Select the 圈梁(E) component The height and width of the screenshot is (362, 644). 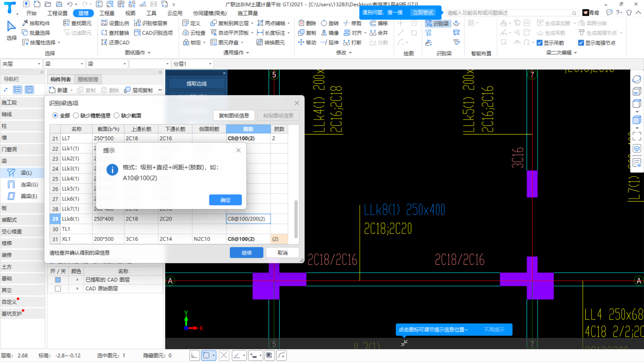[23, 196]
